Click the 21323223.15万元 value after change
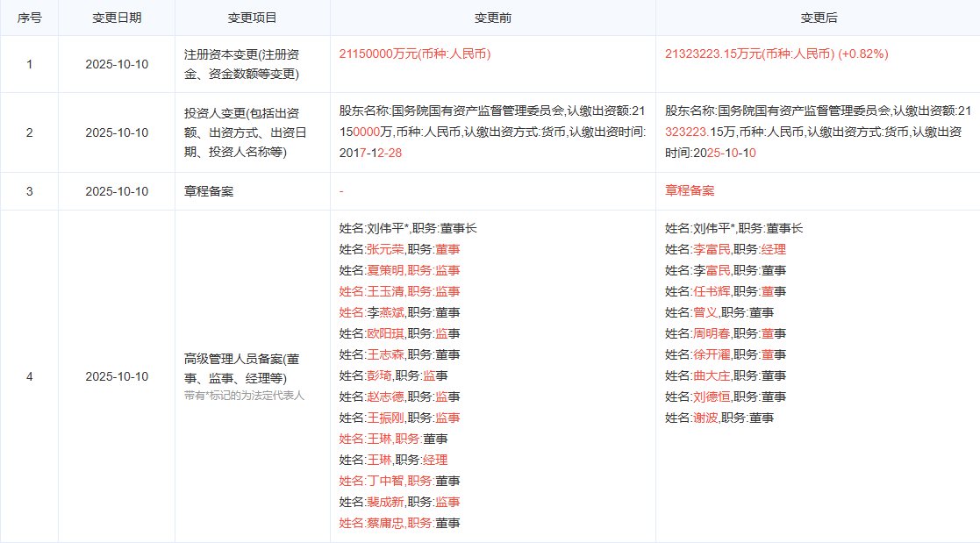 (x=750, y=54)
